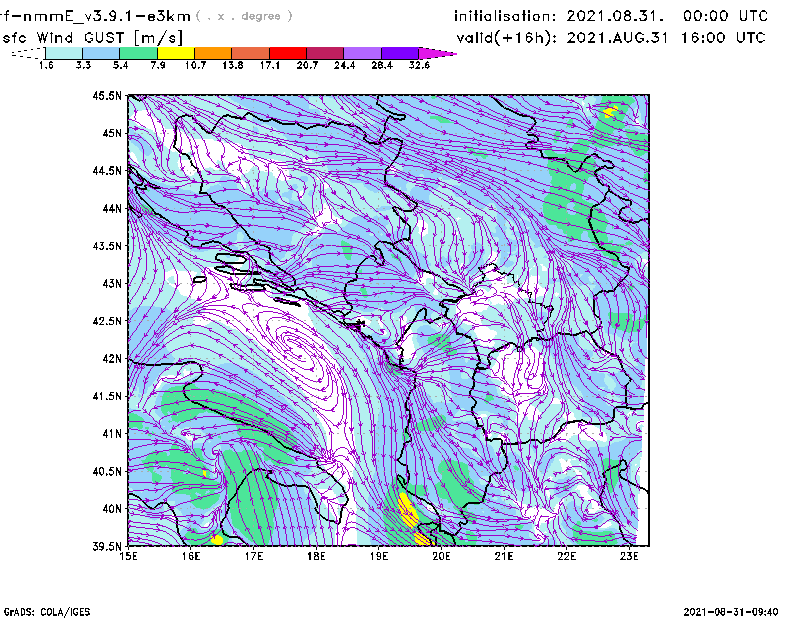Click the yellow gust spot near 16.4E 39.6N
Screen dimensions: 800x618
(216, 539)
